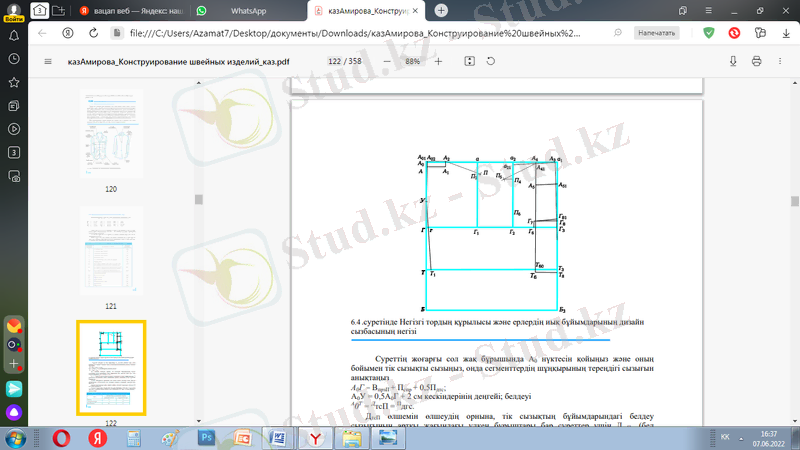
Task: Download the PDF file
Action: pos(733,61)
